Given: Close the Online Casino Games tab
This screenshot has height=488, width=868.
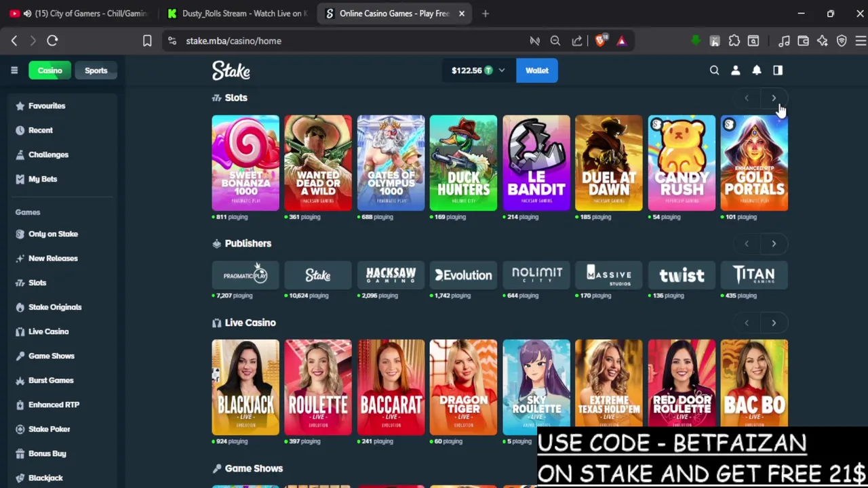Looking at the screenshot, I should pyautogui.click(x=462, y=14).
